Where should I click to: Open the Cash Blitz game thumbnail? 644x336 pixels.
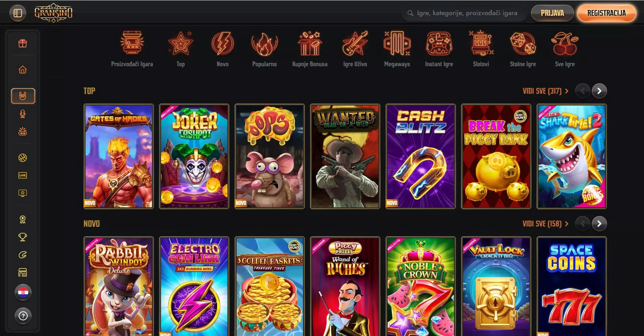click(420, 156)
